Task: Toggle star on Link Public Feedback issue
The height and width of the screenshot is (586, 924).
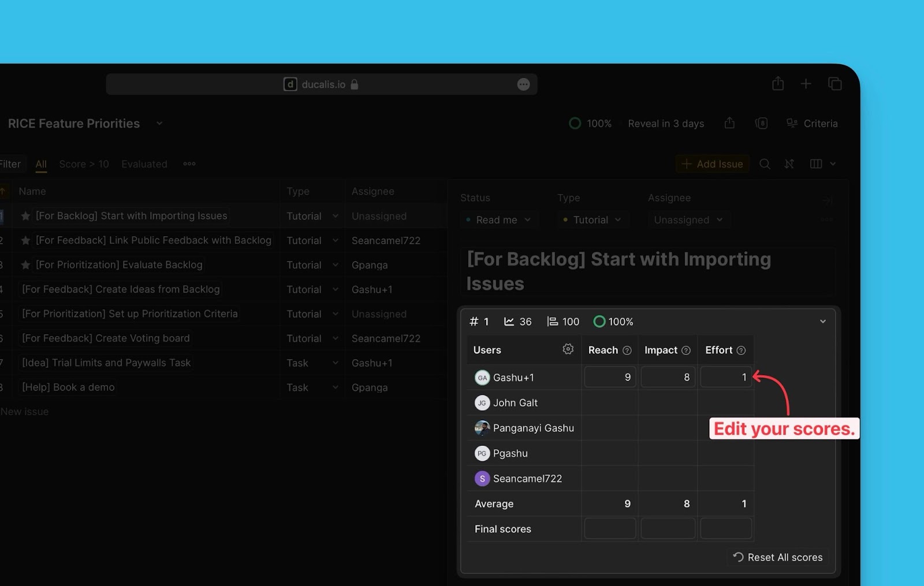Action: coord(25,240)
